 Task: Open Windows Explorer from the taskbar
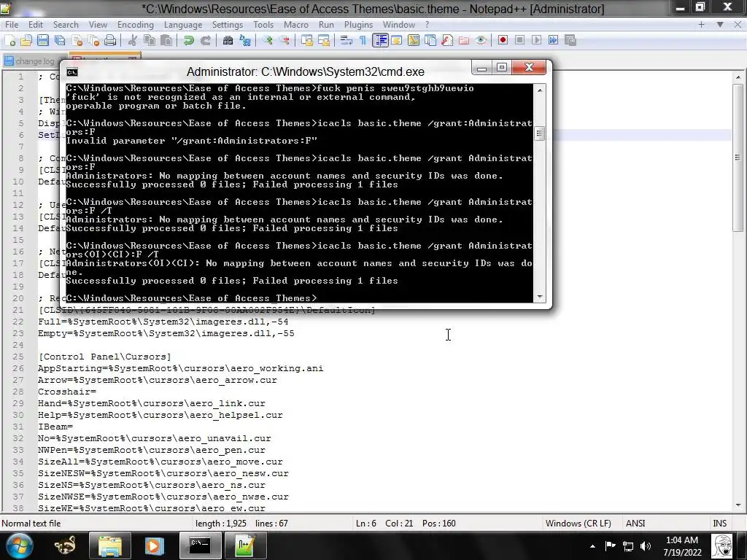(110, 545)
